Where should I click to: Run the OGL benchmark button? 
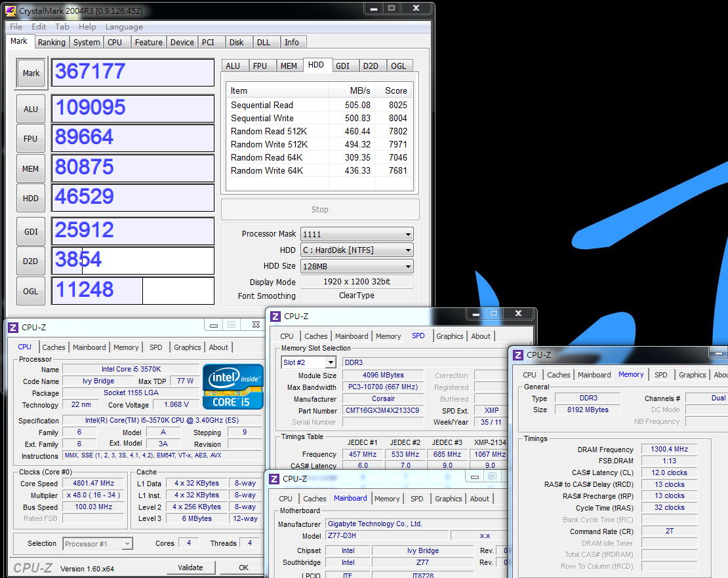pyautogui.click(x=31, y=292)
